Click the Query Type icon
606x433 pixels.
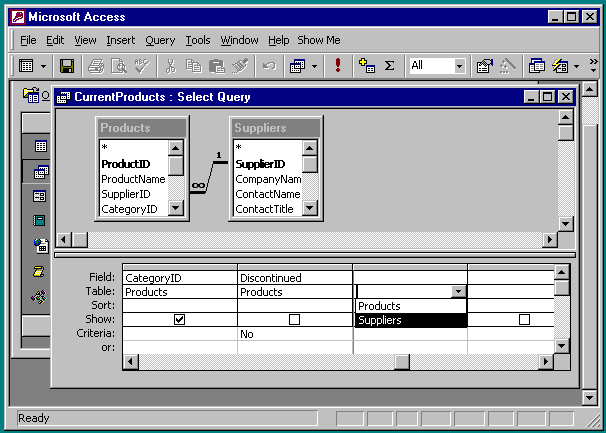298,66
